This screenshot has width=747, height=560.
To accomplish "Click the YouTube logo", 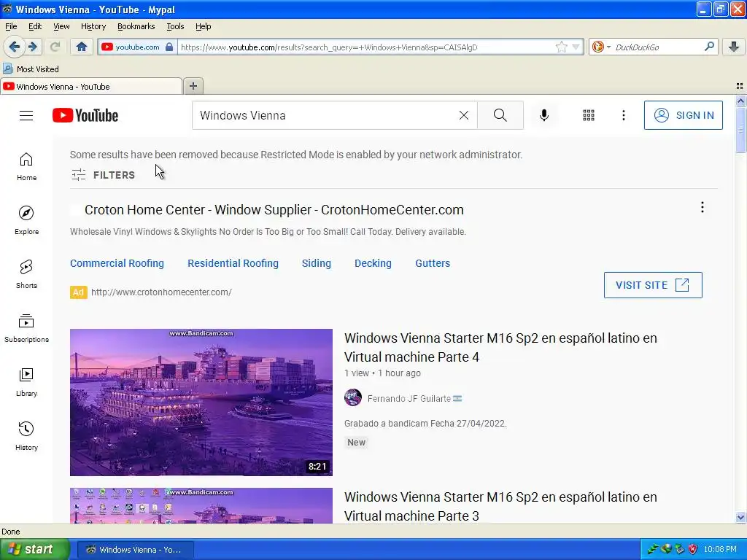I will [x=85, y=115].
